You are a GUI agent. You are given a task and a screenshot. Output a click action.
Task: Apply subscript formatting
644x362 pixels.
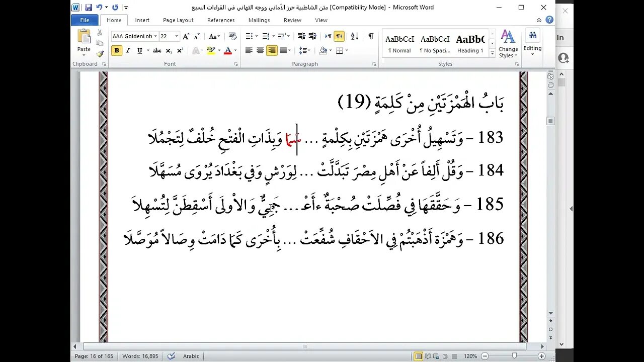(x=169, y=50)
